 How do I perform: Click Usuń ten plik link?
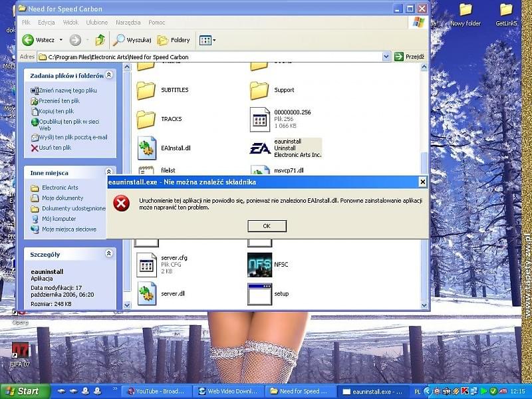(55, 148)
